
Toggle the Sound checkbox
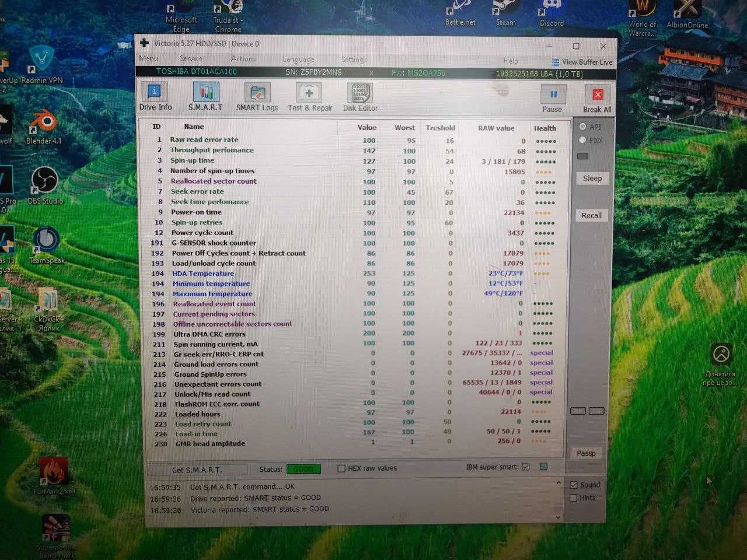(x=574, y=485)
